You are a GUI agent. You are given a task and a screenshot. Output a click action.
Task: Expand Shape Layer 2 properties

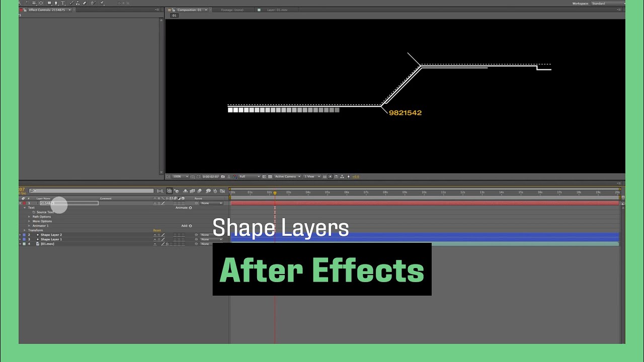(20, 235)
